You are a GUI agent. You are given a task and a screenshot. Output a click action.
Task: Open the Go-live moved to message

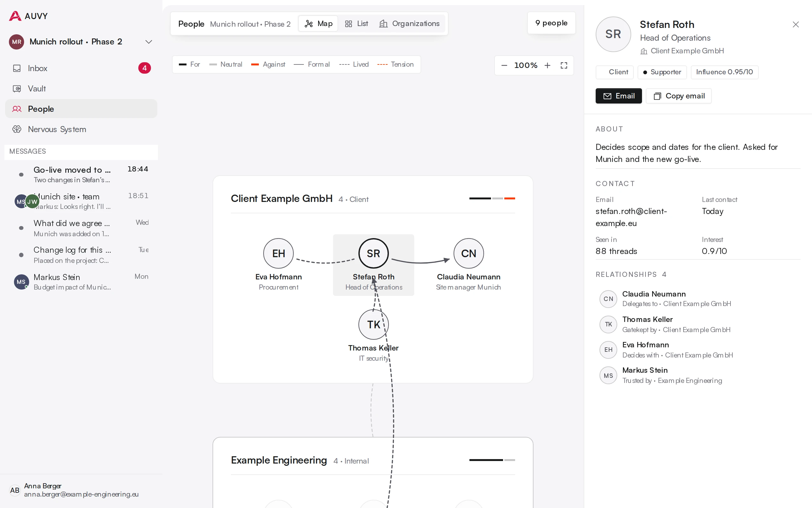[81, 174]
